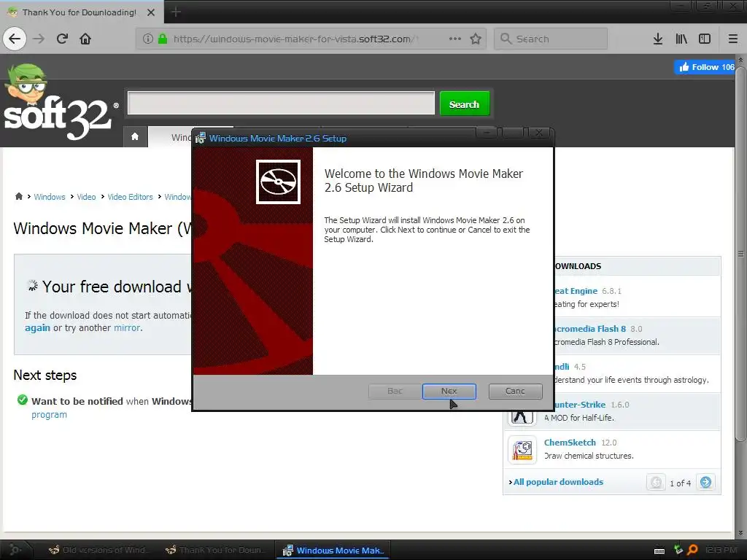Click the Windows Movie Maker 2.6 Setup title icon
The image size is (747, 560).
coord(201,138)
